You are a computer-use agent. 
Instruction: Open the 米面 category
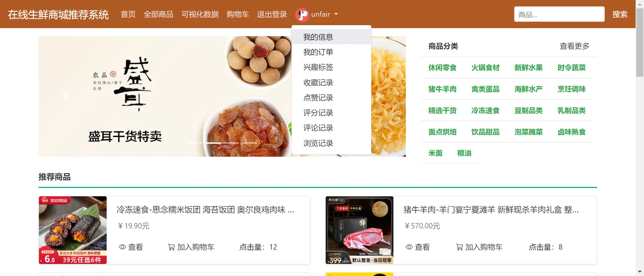pyautogui.click(x=435, y=153)
